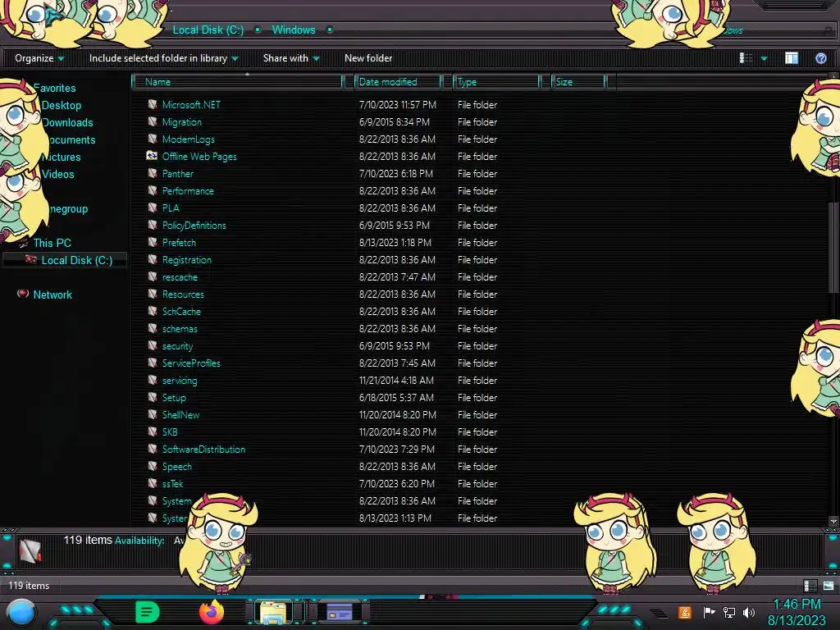Screen dimensions: 840x630
Task: Select Local Disk (C:) in navigation tree
Action: [76, 260]
